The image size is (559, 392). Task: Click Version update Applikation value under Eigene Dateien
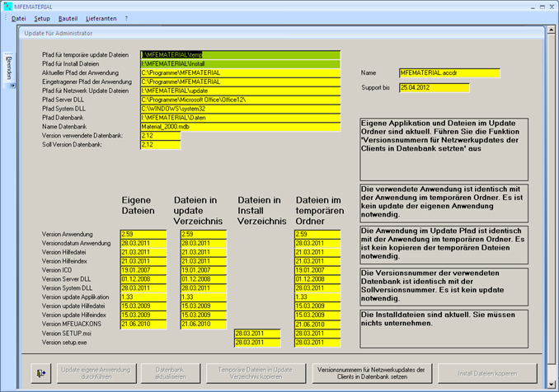click(143, 297)
